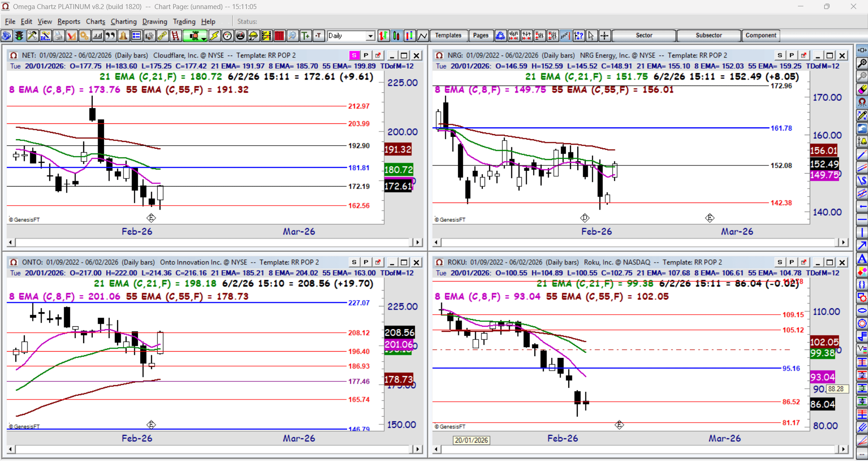The width and height of the screenshot is (868, 461).
Task: Open the Trading menu
Action: click(184, 21)
